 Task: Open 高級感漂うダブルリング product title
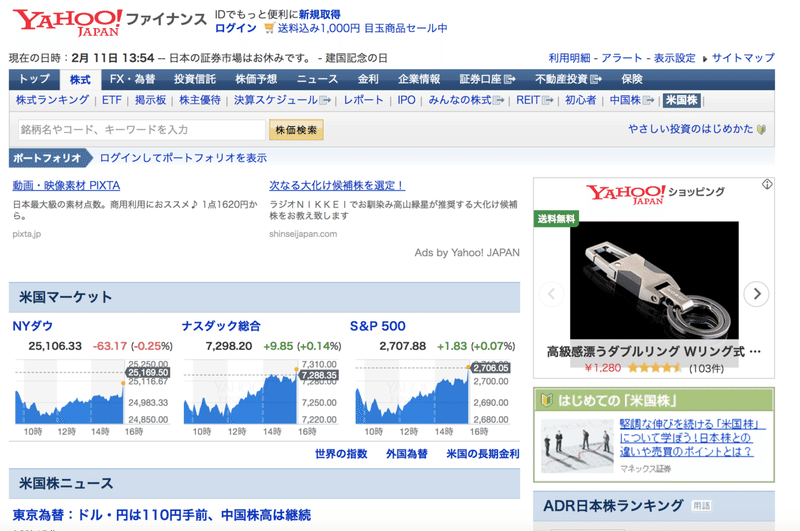(654, 351)
